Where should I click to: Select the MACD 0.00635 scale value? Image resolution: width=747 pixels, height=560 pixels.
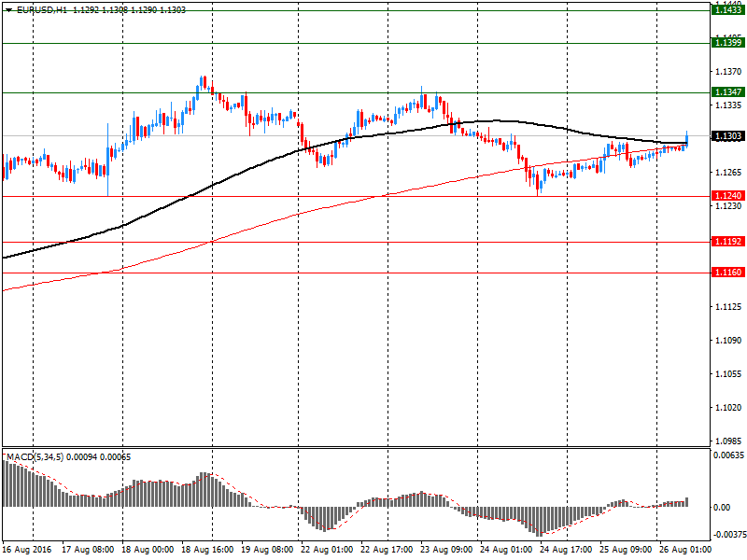click(x=728, y=455)
